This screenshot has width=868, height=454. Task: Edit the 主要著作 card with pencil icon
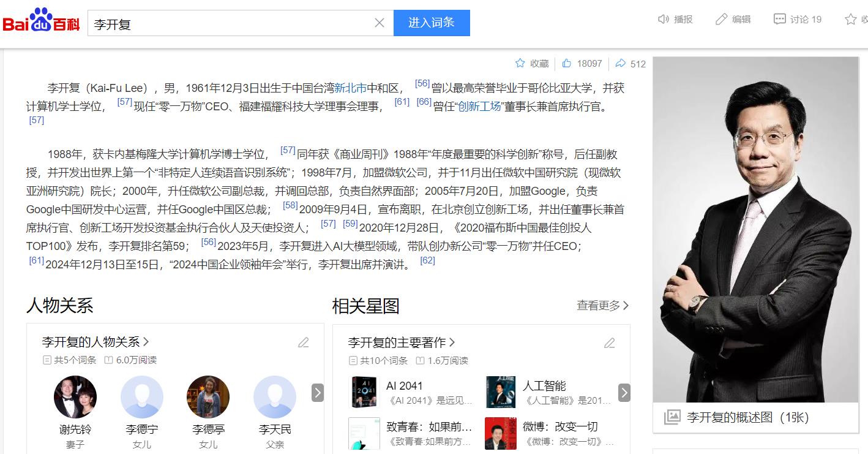pyautogui.click(x=609, y=342)
